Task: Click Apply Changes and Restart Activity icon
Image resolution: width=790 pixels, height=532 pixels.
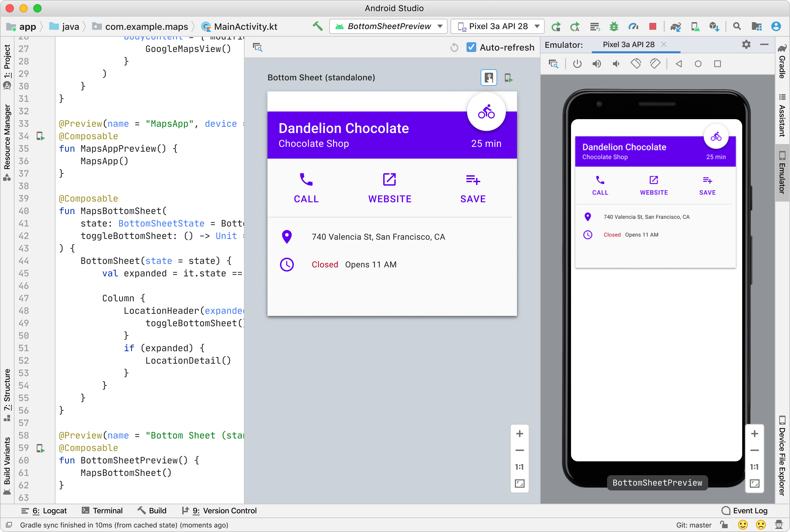Action: [x=575, y=26]
